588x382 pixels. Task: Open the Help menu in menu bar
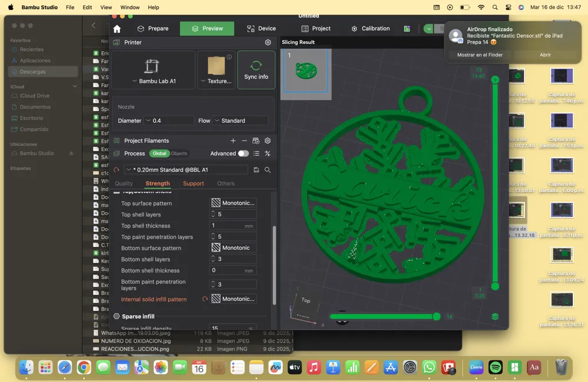tap(153, 7)
